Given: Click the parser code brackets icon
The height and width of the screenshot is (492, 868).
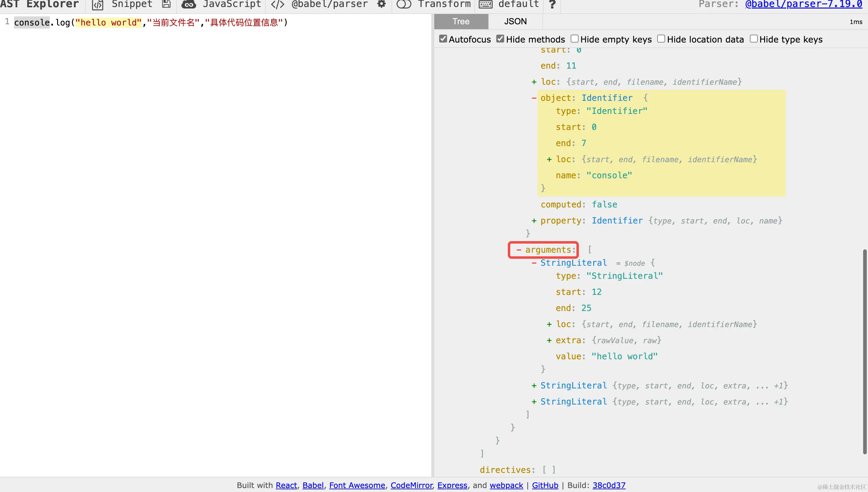Looking at the screenshot, I should pos(277,4).
